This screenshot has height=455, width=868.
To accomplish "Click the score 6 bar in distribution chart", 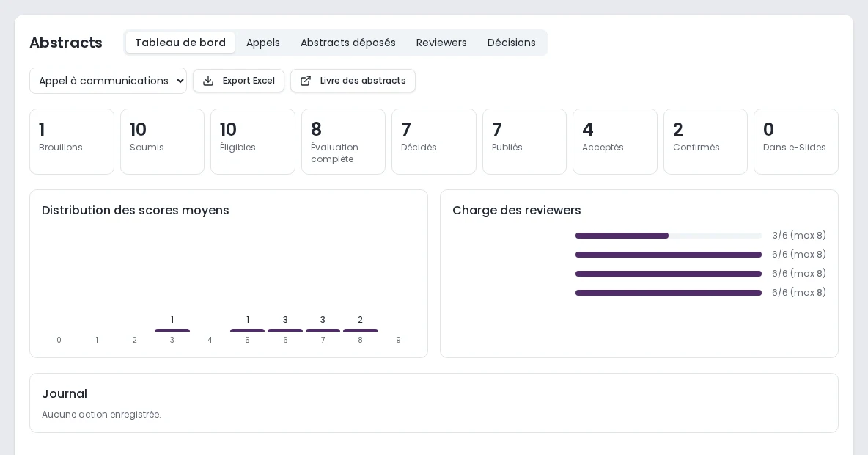I will point(285,330).
